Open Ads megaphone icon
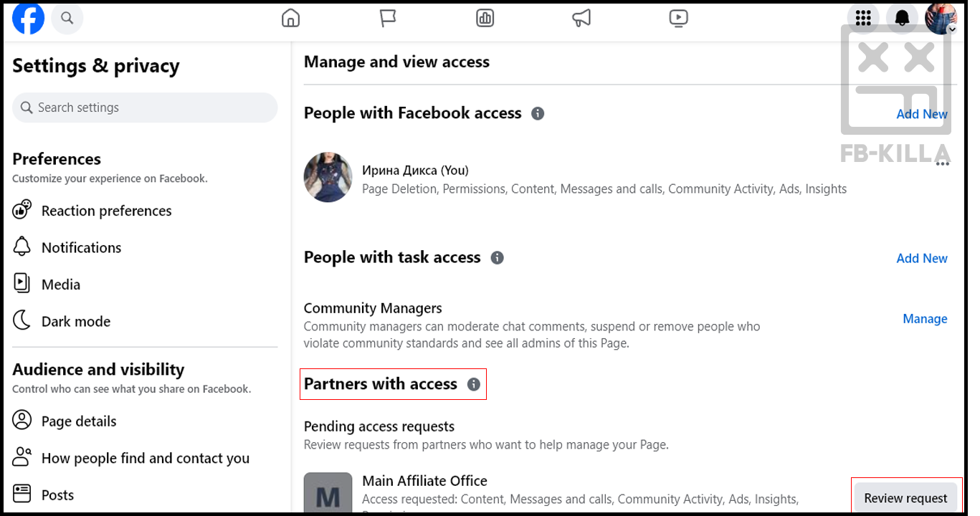This screenshot has height=516, width=980. click(581, 19)
